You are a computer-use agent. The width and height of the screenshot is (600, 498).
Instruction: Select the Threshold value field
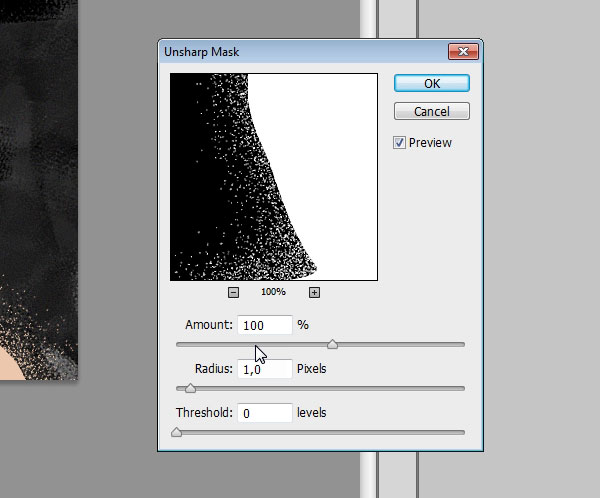coord(265,412)
